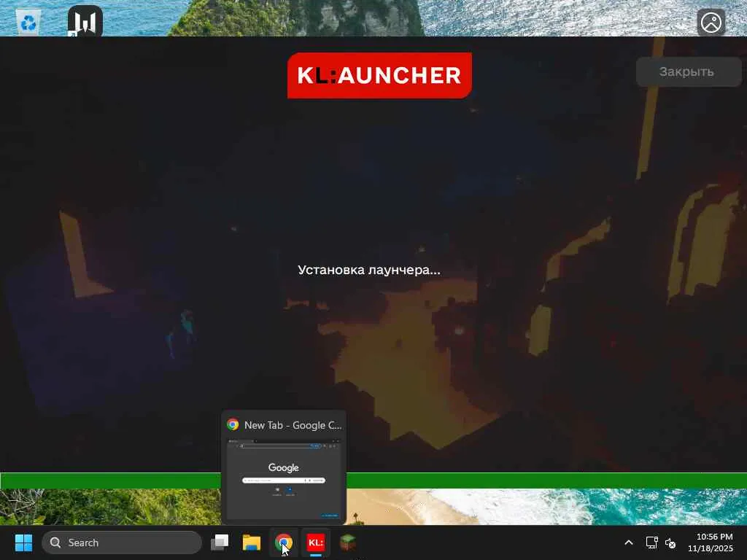This screenshot has height=560, width=747.
Task: Select the New Tab - Google Chrome preview thumbnail
Action: coord(284,478)
